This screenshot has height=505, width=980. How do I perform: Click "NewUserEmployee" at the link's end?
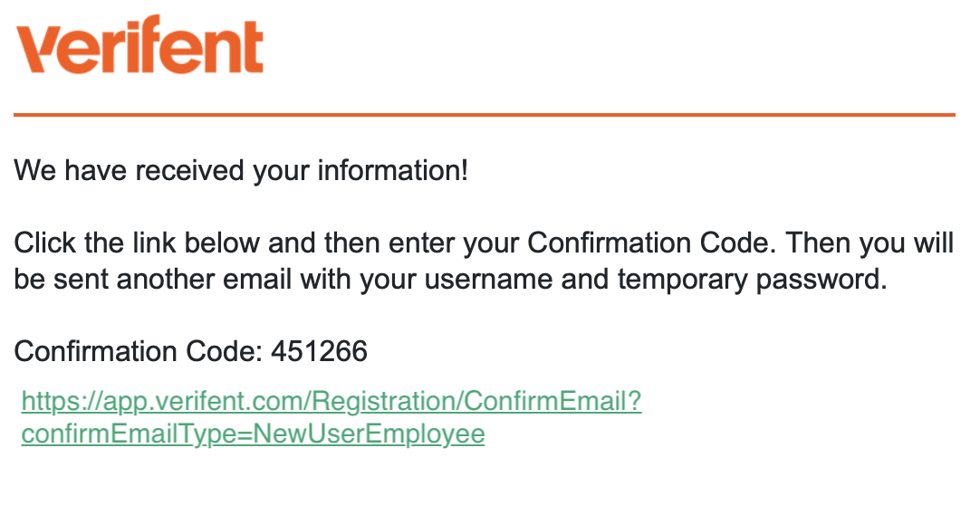(369, 434)
